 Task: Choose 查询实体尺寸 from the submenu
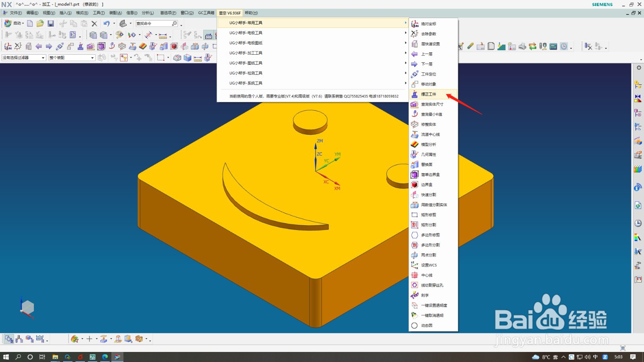[433, 104]
